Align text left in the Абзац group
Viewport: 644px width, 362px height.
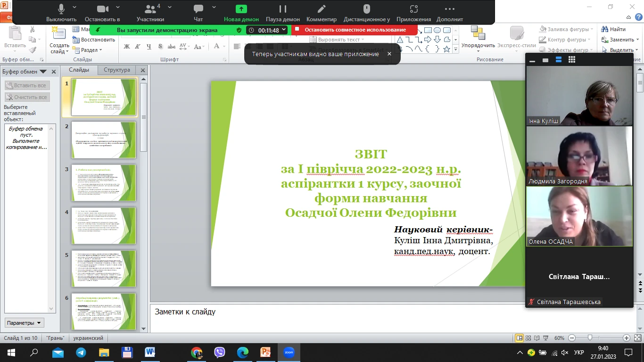tap(237, 46)
